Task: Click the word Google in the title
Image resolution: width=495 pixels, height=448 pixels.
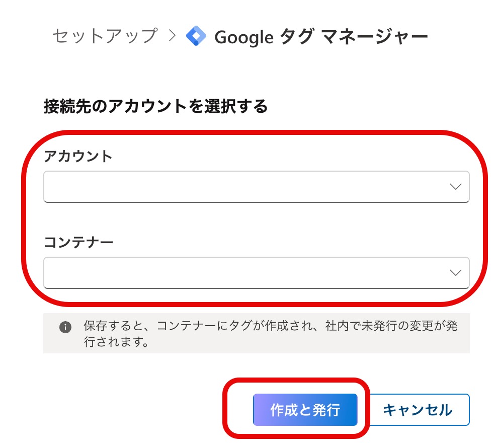Action: (243, 37)
